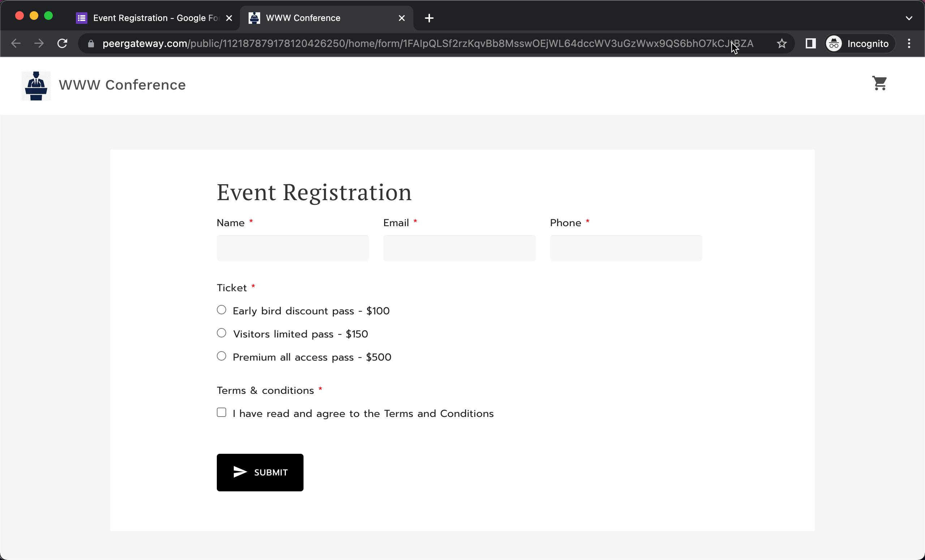
Task: Click the SUBMIT button
Action: pyautogui.click(x=260, y=472)
